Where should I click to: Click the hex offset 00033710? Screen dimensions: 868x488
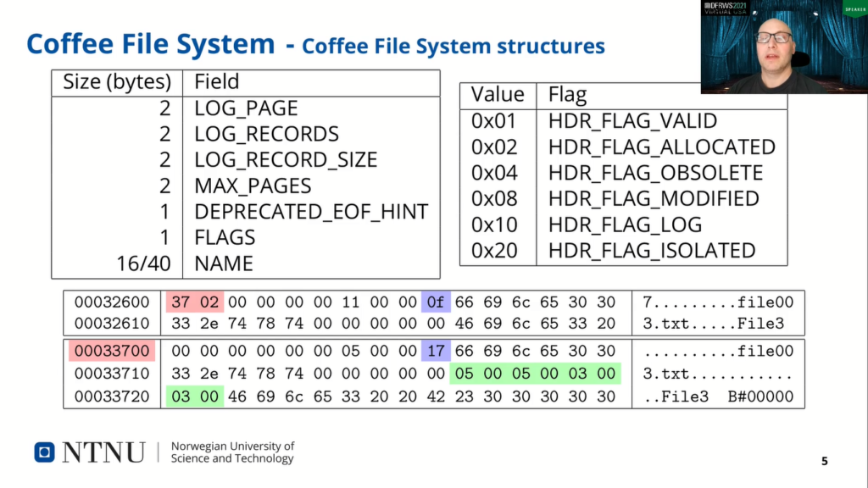pyautogui.click(x=112, y=374)
